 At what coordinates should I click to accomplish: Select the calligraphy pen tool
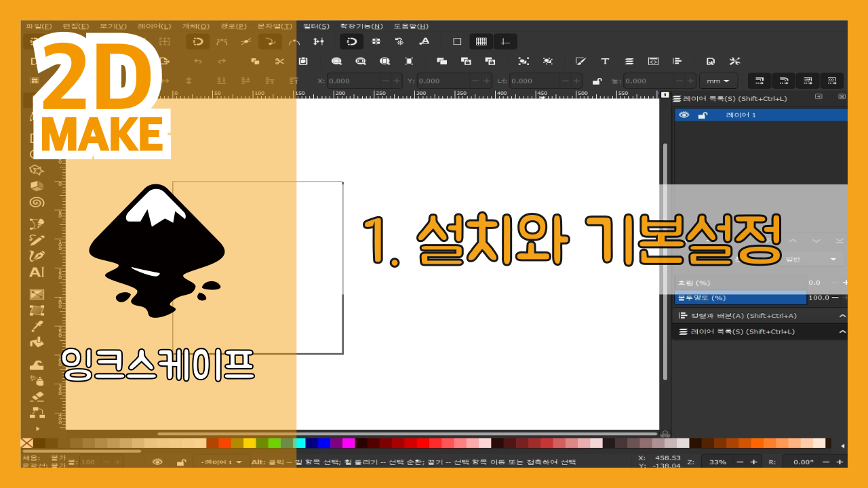pos(37,256)
